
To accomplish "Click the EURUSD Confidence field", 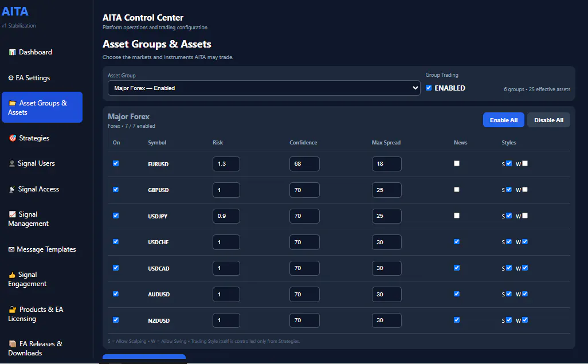I will click(304, 164).
